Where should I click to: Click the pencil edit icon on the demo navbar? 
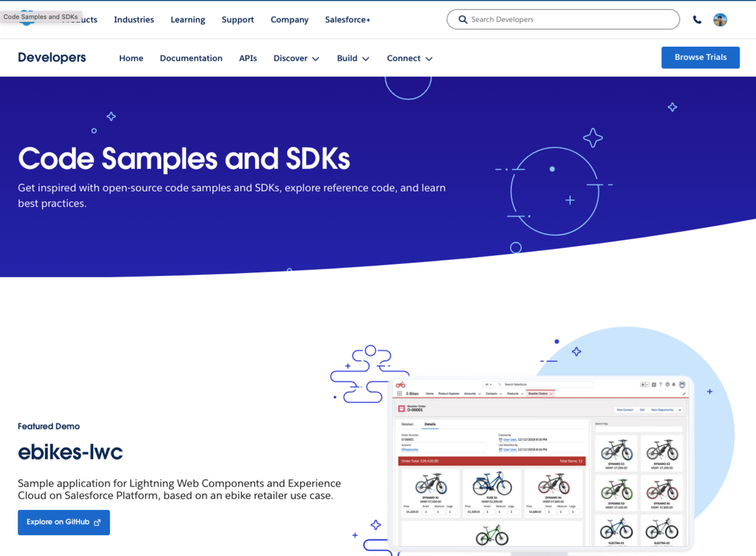pyautogui.click(x=684, y=393)
